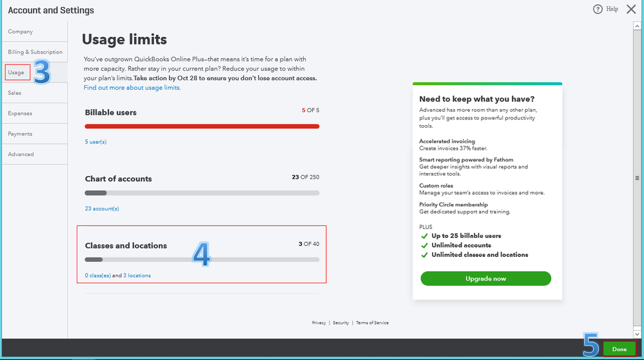Open the 5 user(s) link
Viewport: 644px width, 360px height.
pos(95,141)
